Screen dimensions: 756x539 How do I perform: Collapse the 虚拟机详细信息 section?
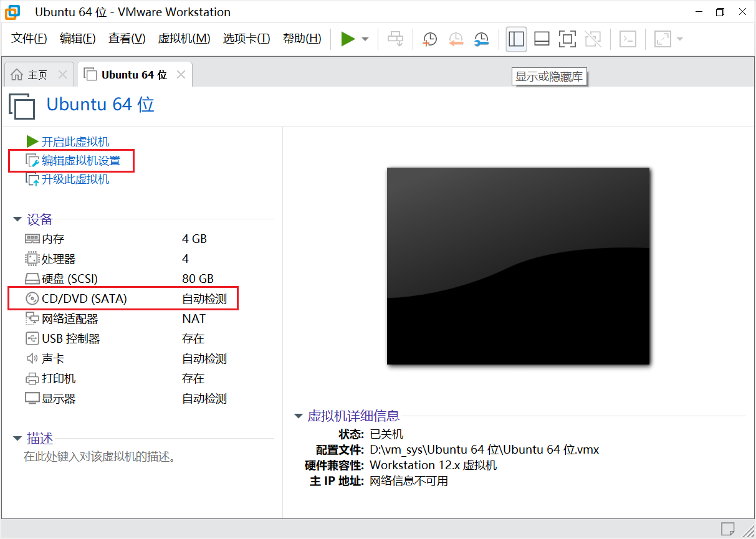coord(299,416)
